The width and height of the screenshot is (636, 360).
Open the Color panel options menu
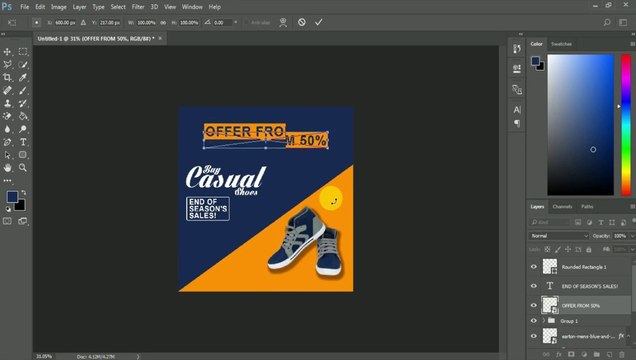coord(632,44)
